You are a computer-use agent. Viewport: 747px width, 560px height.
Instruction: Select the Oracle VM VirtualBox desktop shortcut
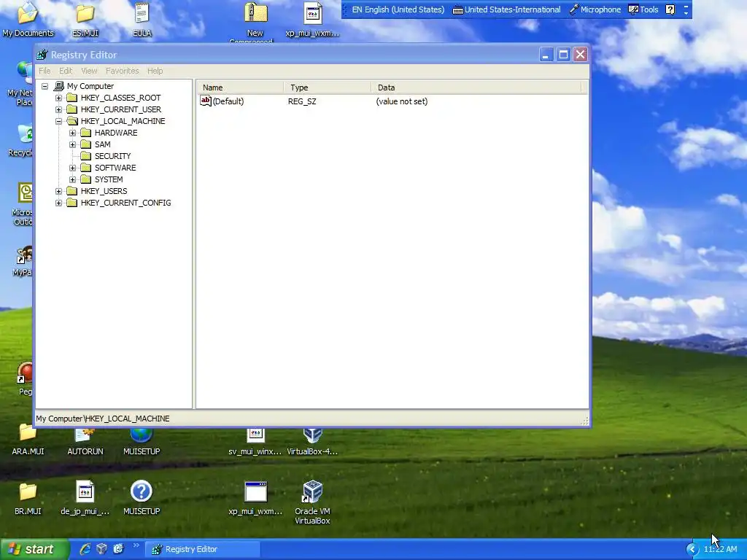click(312, 502)
